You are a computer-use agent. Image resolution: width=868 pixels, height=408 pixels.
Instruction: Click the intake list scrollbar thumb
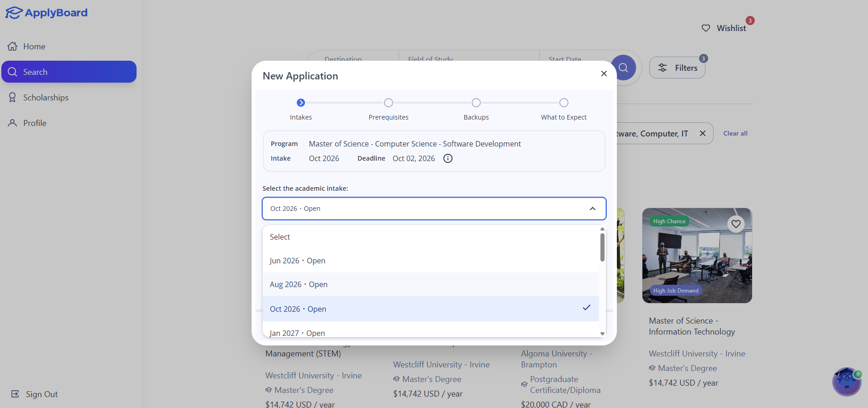tap(602, 247)
